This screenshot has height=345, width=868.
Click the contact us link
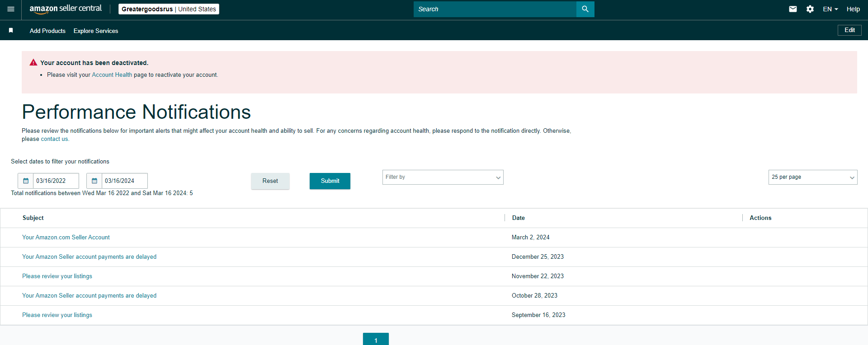click(54, 139)
